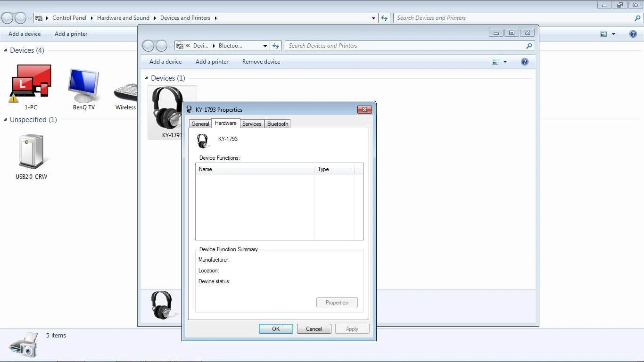Screen dimensions: 644x362
Task: Click Hardware and Sound breadcrumb
Action: (x=123, y=18)
